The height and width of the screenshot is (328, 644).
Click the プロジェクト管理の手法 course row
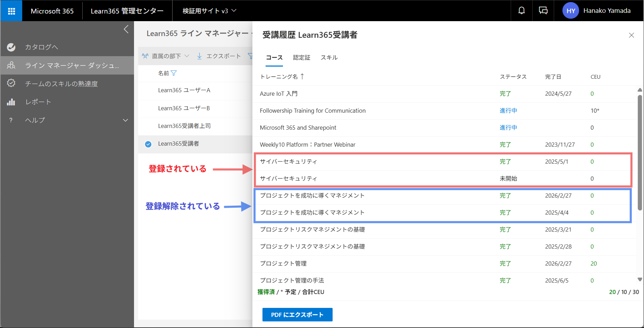point(444,280)
